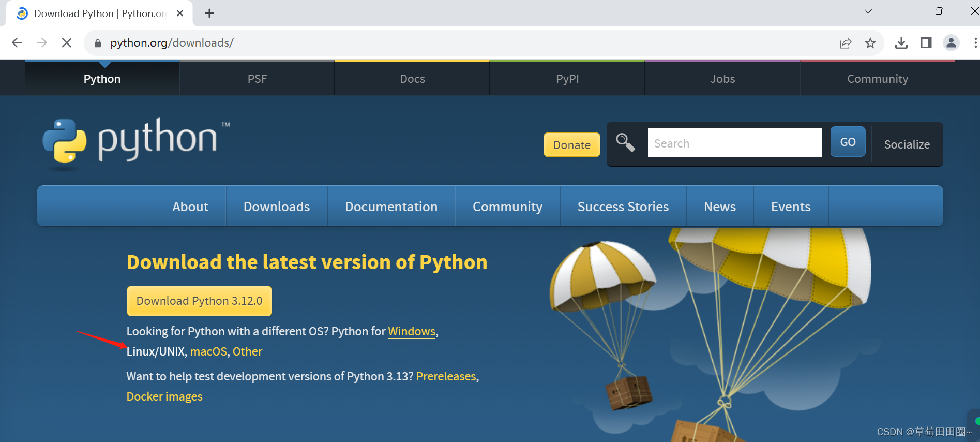Open a new tab with plus icon
This screenshot has width=980, height=442.
(209, 13)
